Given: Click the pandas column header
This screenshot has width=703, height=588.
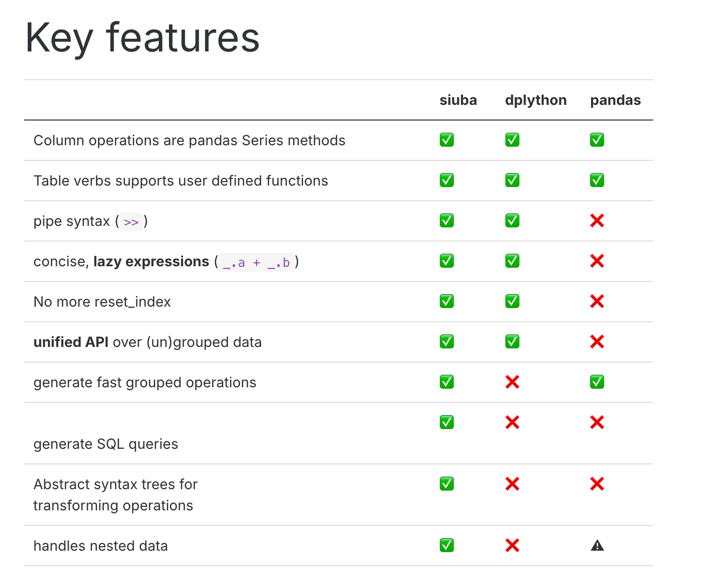Looking at the screenshot, I should 615,100.
